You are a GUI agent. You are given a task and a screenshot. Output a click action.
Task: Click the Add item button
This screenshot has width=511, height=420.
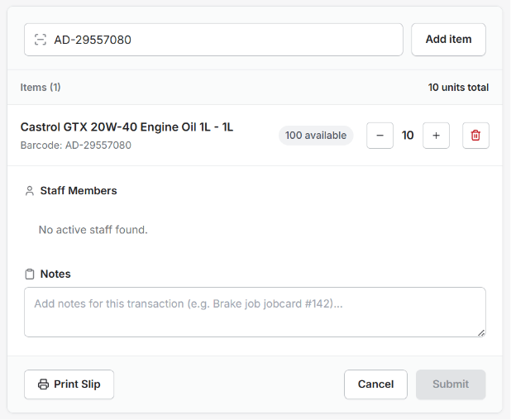click(x=448, y=40)
